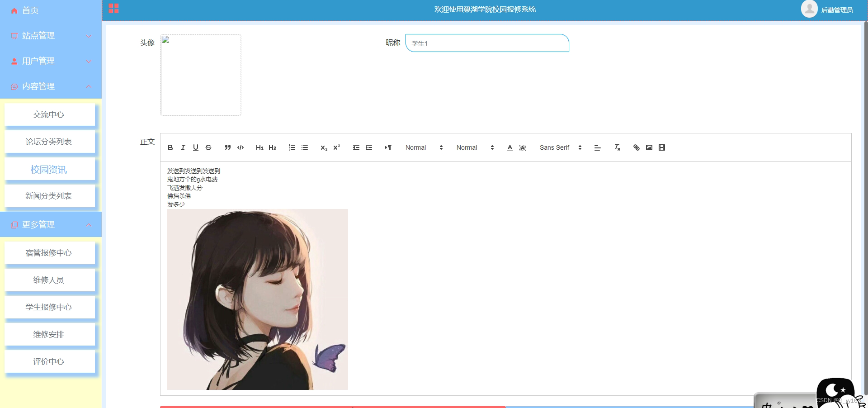Viewport: 868px width, 408px height.
Task: Collapse the 内容管理 menu
Action: coord(51,86)
